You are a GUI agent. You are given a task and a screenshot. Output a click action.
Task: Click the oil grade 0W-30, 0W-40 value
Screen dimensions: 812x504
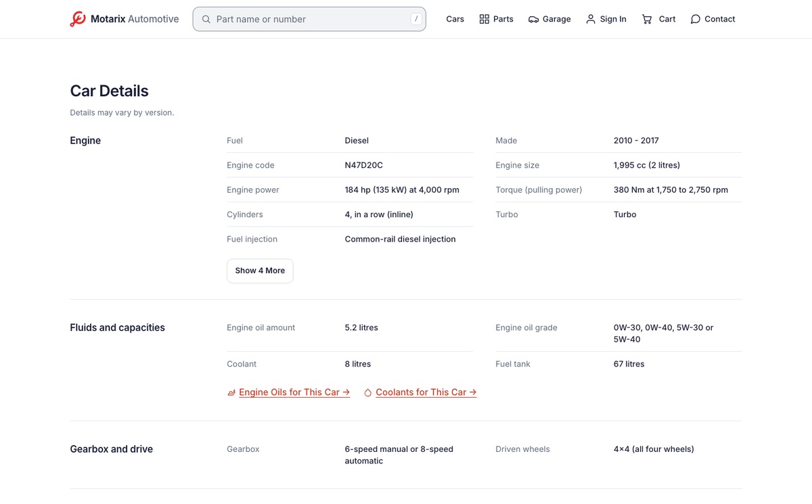[663, 334]
